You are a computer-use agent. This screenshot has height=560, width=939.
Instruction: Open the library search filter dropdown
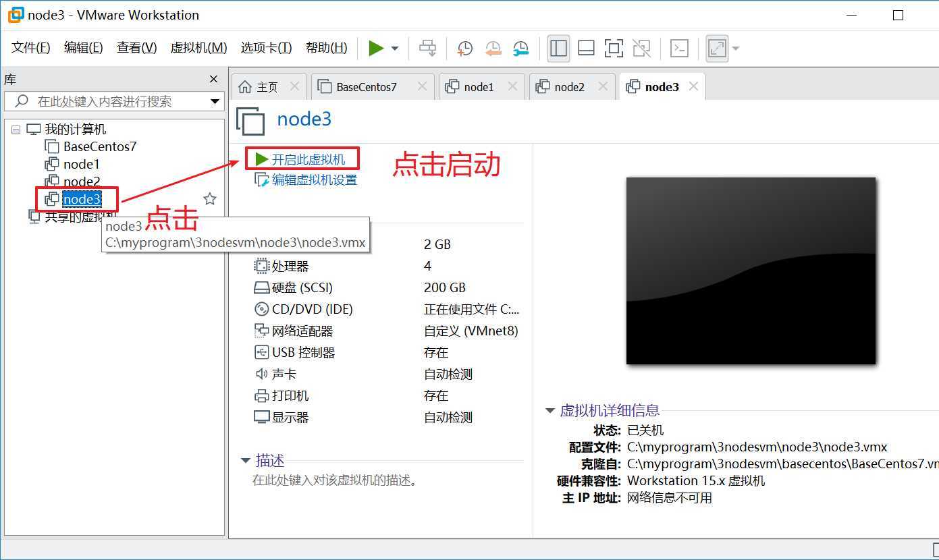click(215, 102)
